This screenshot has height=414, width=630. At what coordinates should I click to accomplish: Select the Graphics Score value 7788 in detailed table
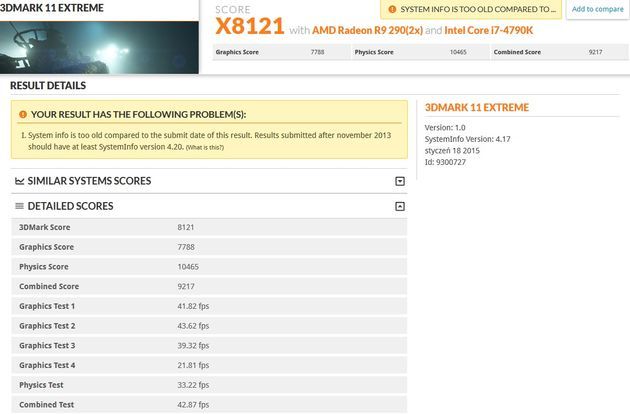186,247
